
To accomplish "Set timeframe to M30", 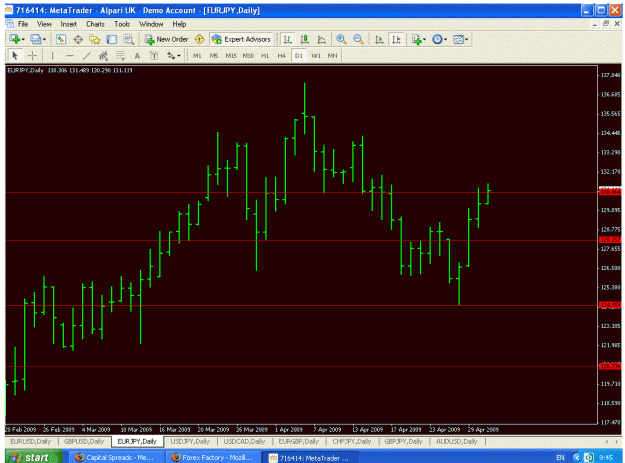I will pos(248,56).
